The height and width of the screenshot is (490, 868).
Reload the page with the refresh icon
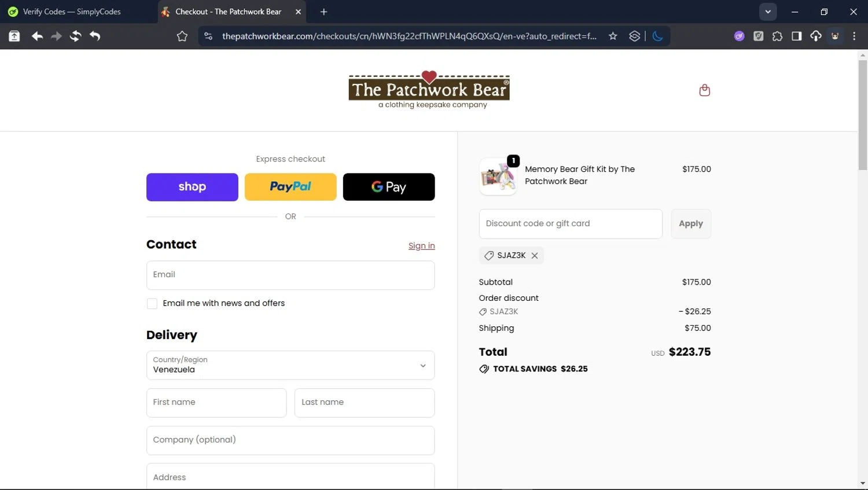[75, 36]
